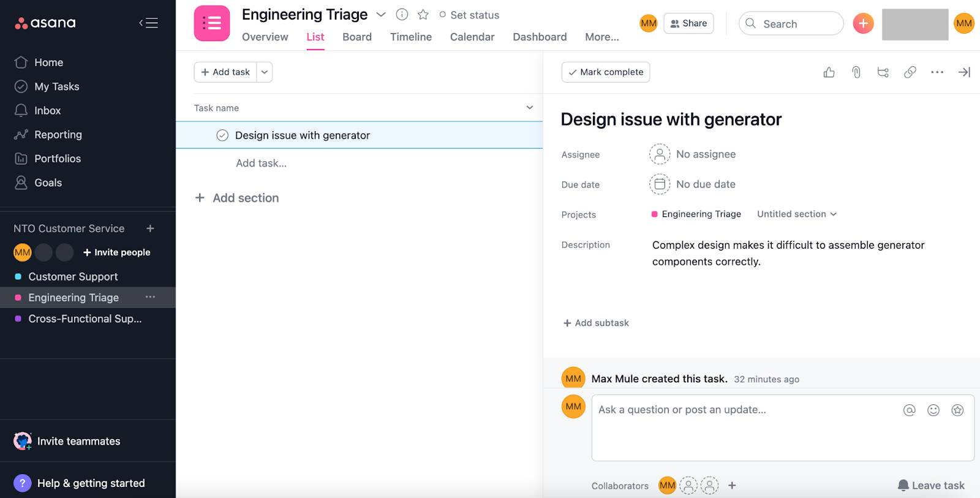980x498 pixels.
Task: Click the comment box Ask a question
Action: point(783,428)
